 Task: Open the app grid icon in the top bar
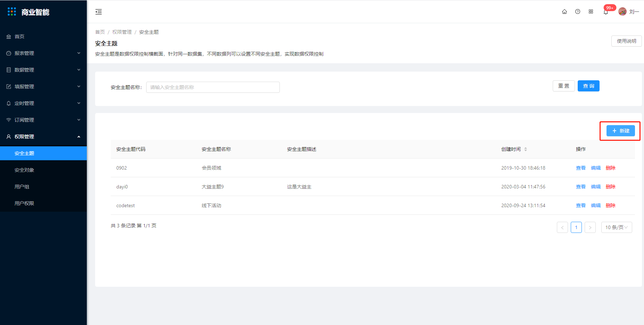point(591,11)
